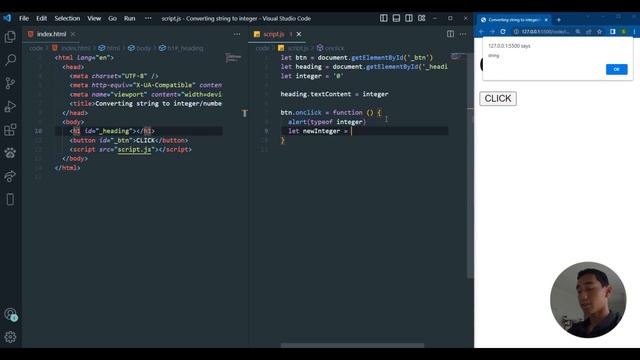Open the index.html breadcrumb

71,48
